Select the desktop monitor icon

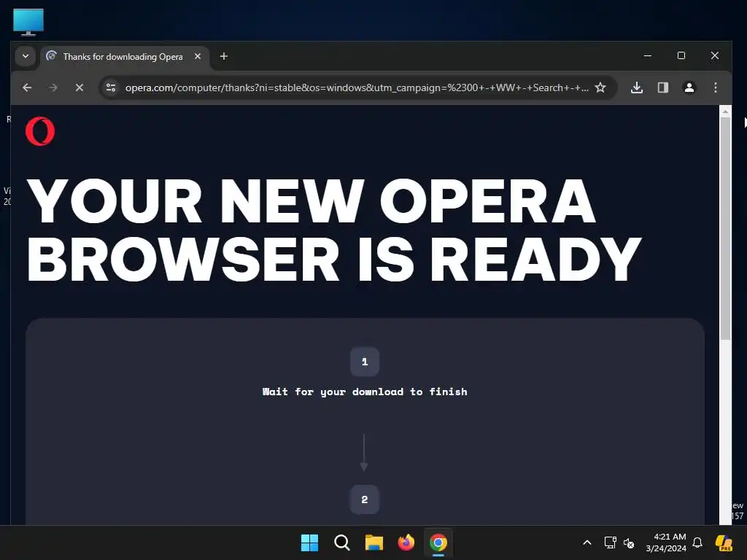[x=28, y=22]
